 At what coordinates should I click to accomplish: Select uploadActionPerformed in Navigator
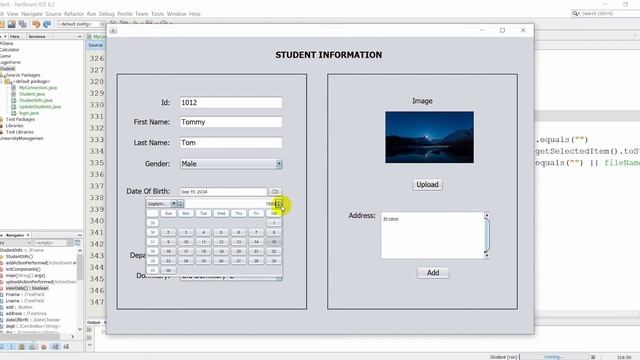41,282
